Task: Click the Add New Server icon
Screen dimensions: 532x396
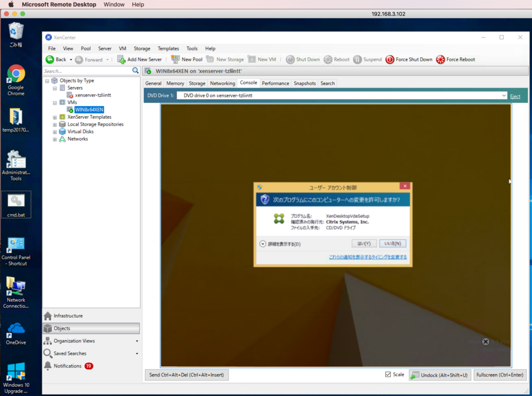Action: 122,59
